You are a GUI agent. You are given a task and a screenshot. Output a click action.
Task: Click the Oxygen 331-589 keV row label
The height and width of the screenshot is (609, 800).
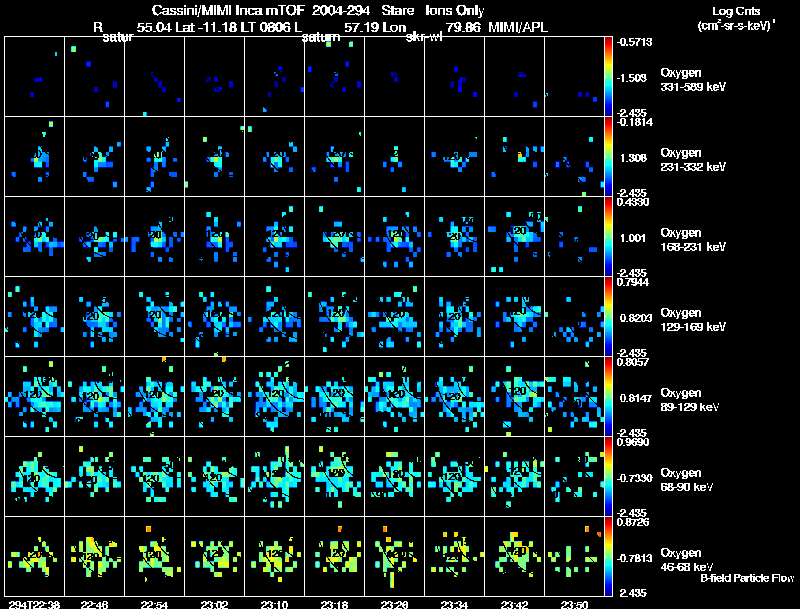[693, 80]
